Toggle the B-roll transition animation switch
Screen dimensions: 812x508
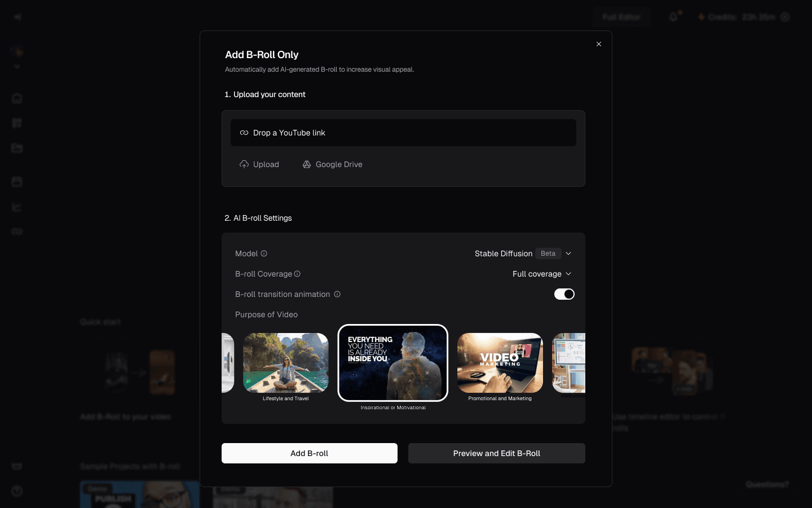click(x=564, y=294)
